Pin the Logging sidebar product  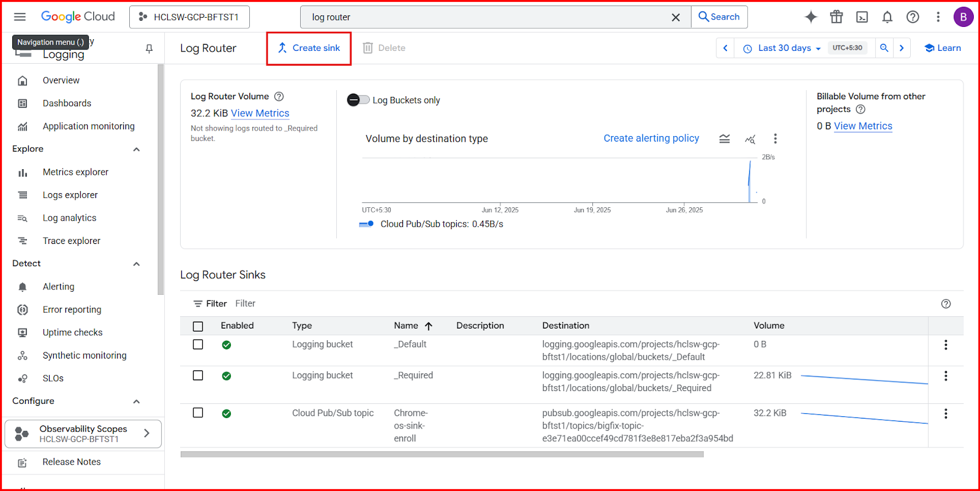(x=149, y=48)
